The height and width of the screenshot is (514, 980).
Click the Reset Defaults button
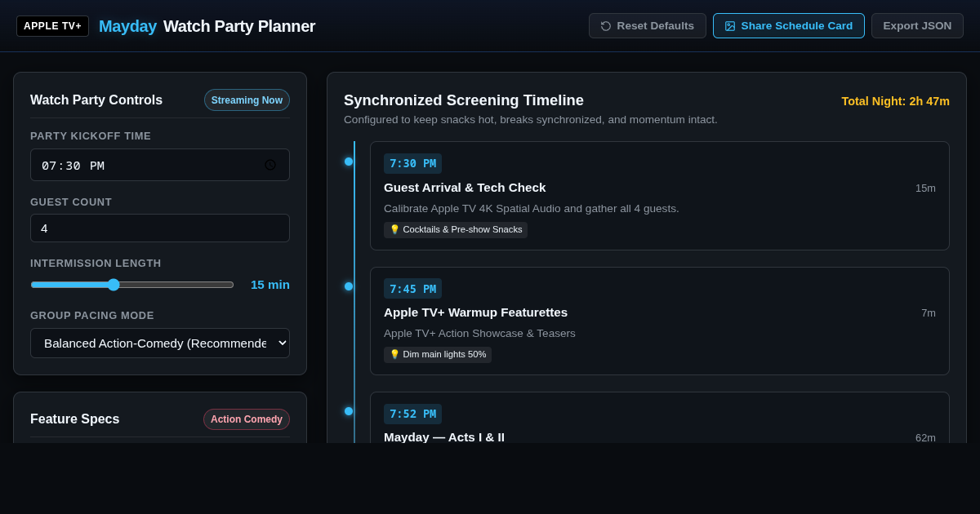(x=648, y=25)
